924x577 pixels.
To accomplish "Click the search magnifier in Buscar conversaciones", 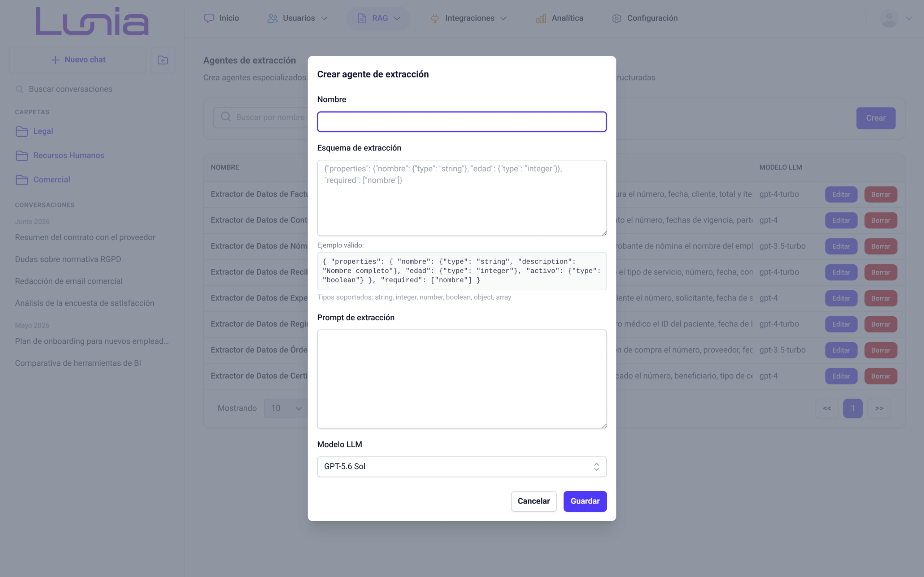I will [19, 89].
